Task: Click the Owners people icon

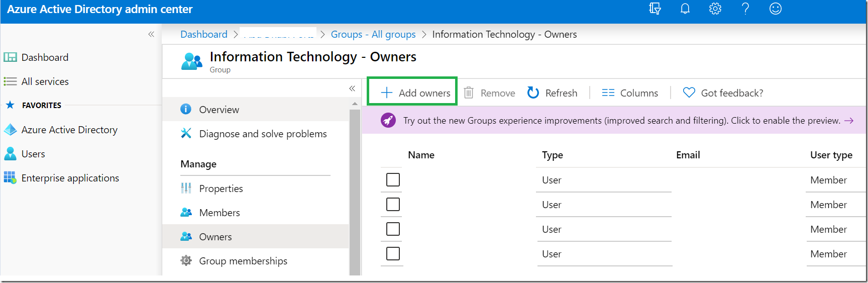Action: [186, 236]
